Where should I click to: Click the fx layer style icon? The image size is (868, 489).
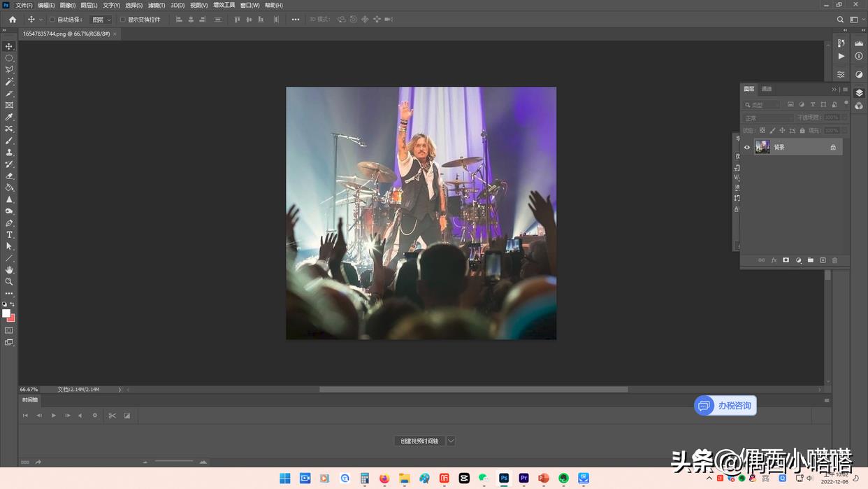[774, 260]
